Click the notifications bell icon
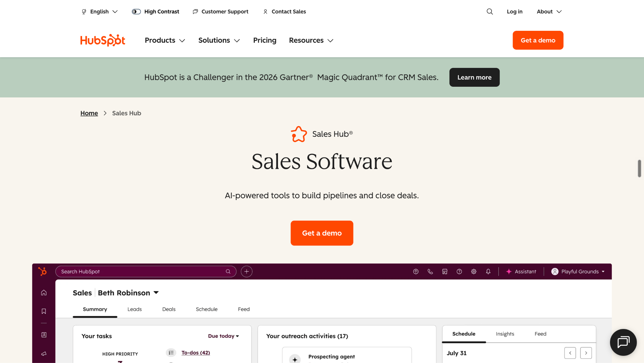Screen dimensions: 644x363 click(488, 272)
